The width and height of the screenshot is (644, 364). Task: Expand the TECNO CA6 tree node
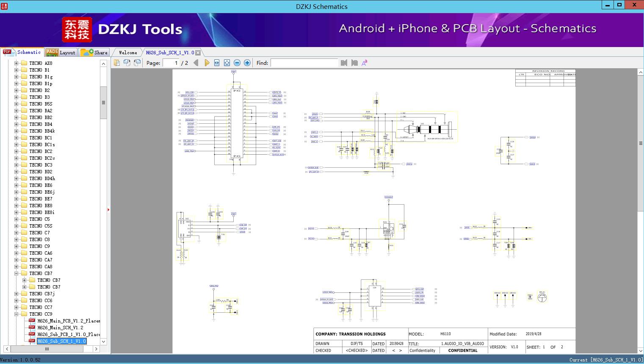point(17,253)
